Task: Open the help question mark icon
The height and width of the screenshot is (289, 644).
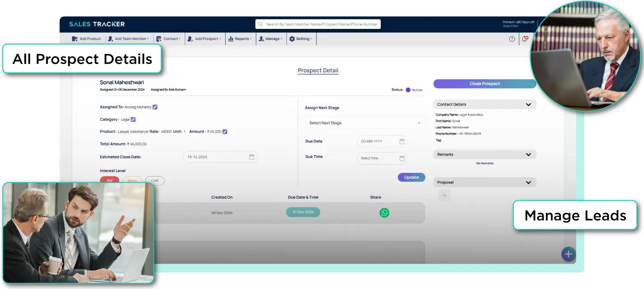Action: pyautogui.click(x=512, y=39)
